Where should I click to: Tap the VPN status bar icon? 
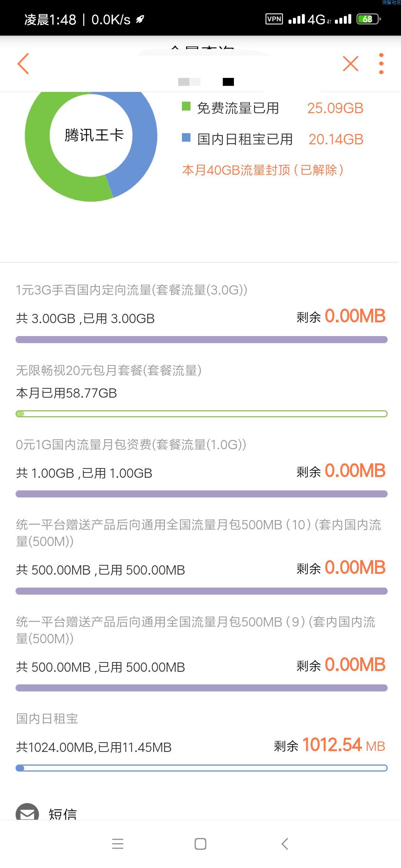tap(274, 19)
